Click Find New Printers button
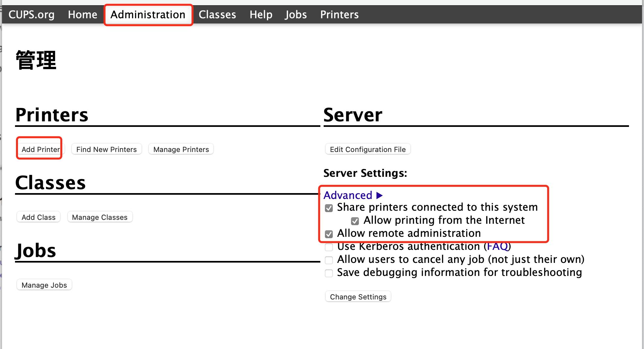This screenshot has width=644, height=349. coord(106,149)
